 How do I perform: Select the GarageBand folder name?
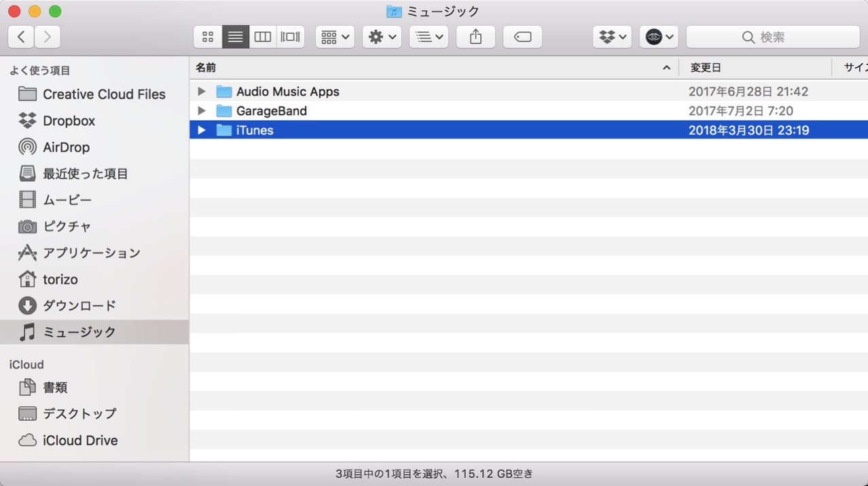point(272,111)
